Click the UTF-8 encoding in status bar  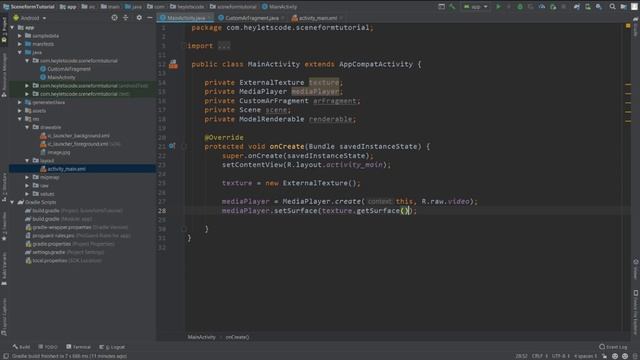[x=560, y=356]
